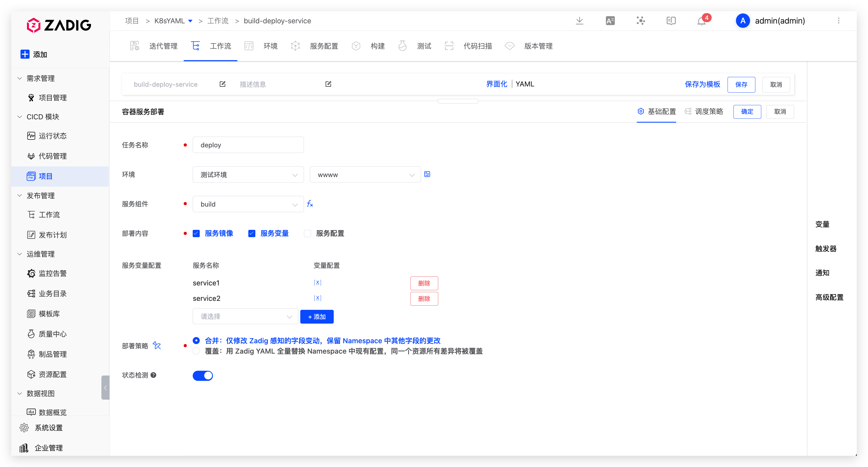Edit the description info pencil icon
Screen dimensions: 868x467
(328, 84)
